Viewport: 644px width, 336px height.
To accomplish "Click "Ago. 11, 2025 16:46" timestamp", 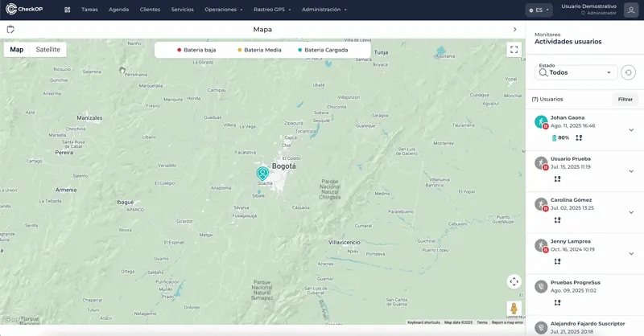I will [x=572, y=126].
